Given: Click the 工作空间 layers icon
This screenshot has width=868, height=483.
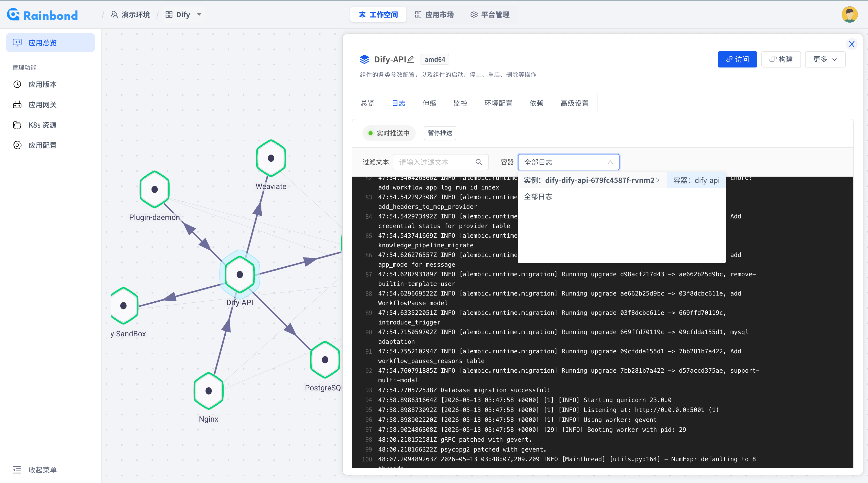Looking at the screenshot, I should click(362, 14).
